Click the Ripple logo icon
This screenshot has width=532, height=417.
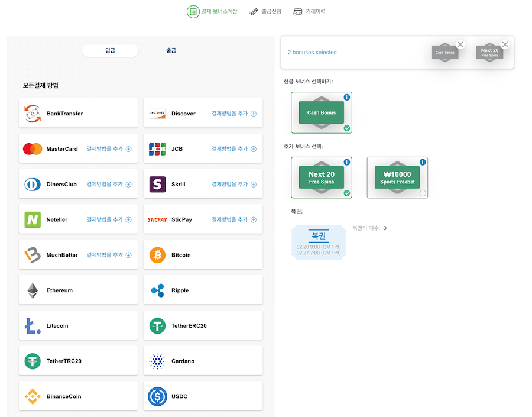[157, 290]
